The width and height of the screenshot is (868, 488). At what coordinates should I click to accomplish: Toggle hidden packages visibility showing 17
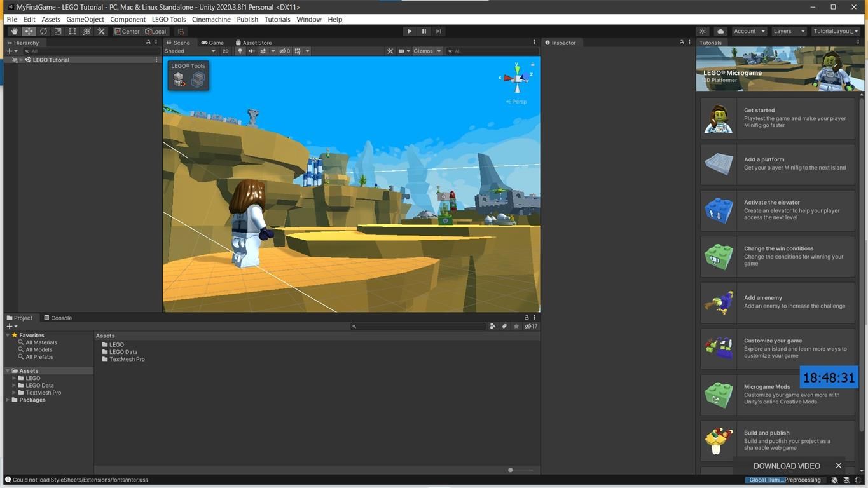[x=531, y=327]
